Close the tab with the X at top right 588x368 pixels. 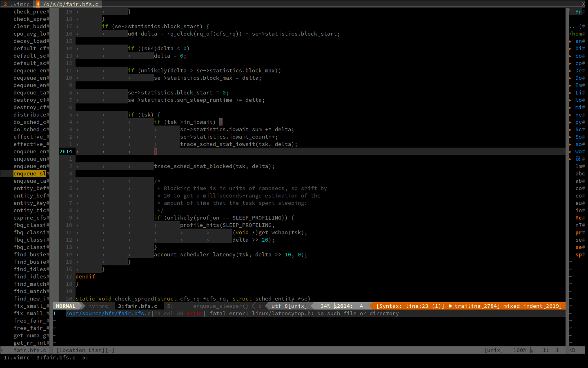coord(583,4)
